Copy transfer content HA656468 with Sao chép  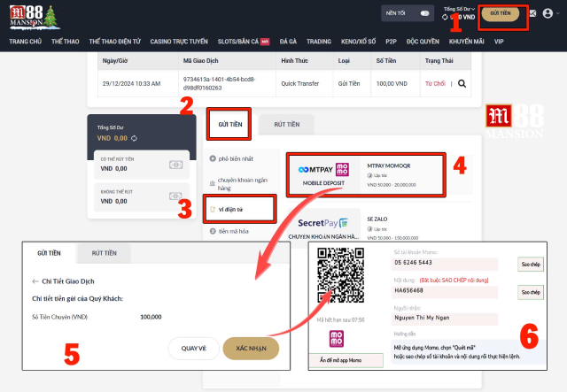[x=531, y=292]
